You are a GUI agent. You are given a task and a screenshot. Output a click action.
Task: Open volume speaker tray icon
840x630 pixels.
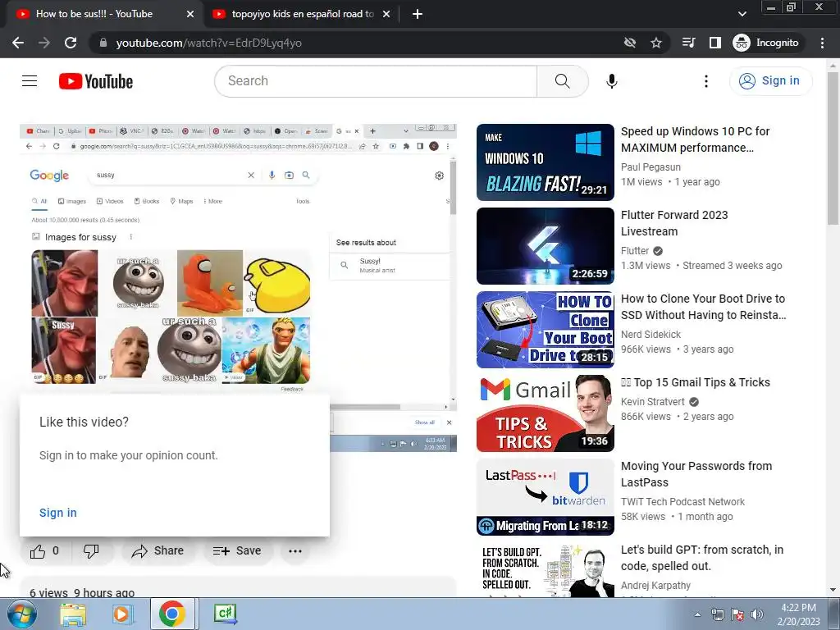(757, 614)
